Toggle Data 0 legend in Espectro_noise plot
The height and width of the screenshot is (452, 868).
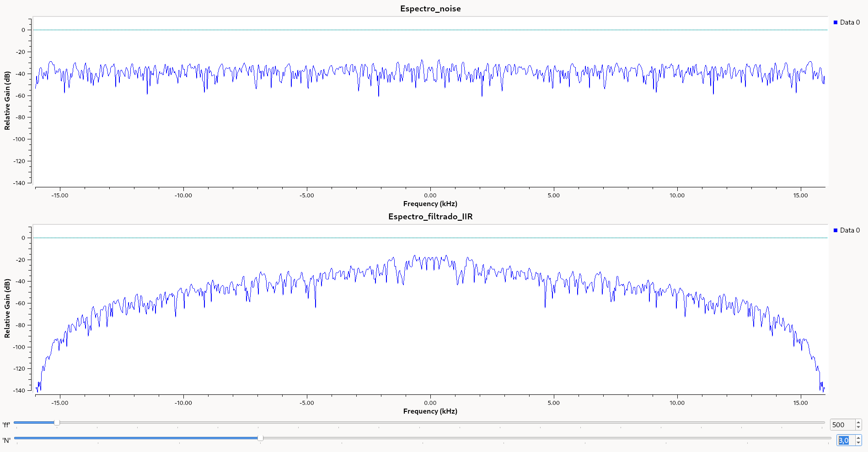tap(847, 22)
